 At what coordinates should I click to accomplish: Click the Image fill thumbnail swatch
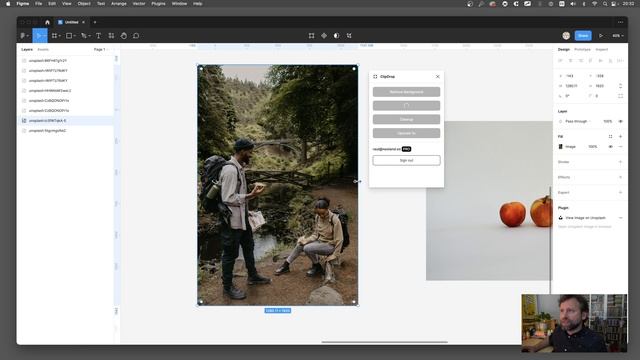click(x=560, y=147)
